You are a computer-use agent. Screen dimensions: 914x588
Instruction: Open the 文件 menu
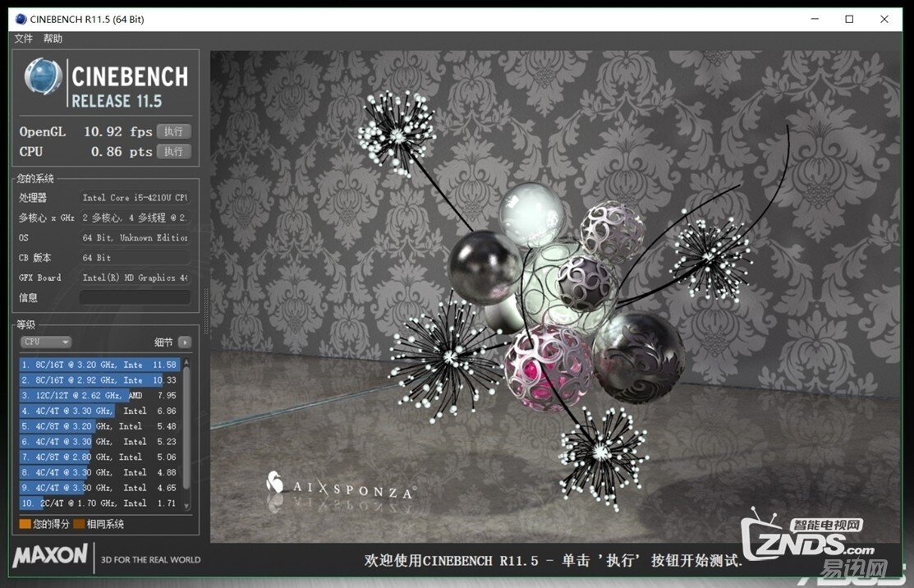(x=23, y=39)
